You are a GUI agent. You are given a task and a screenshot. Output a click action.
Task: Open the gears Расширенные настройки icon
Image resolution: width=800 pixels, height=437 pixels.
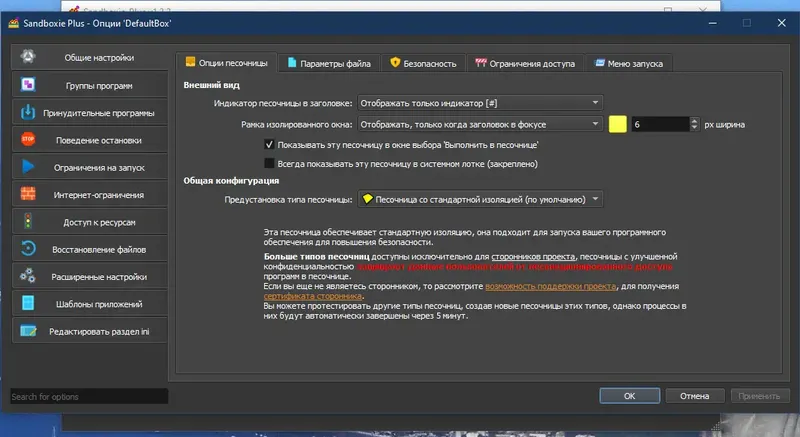coord(28,276)
